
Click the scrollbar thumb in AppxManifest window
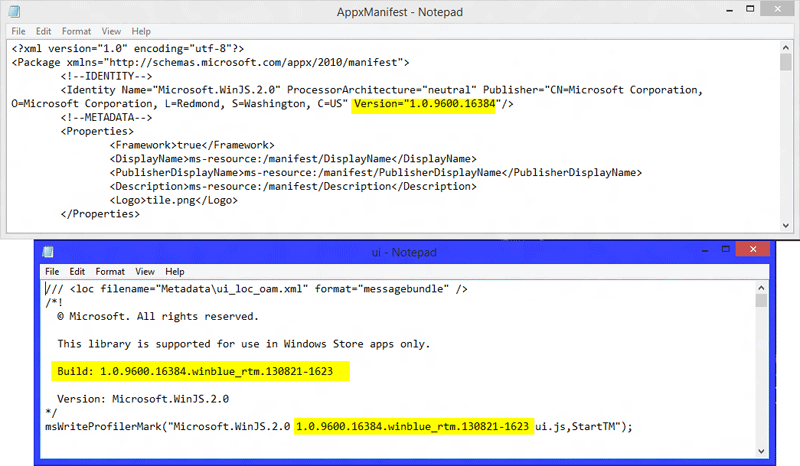(786, 62)
